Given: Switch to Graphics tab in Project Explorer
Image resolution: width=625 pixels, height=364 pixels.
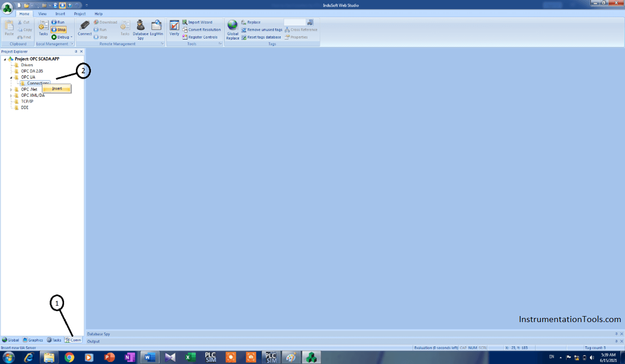Looking at the screenshot, I should pos(33,340).
